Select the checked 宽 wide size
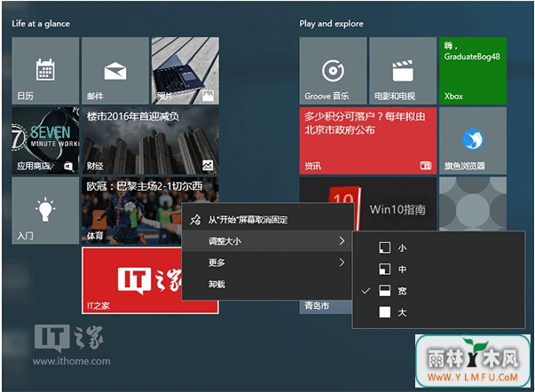The width and height of the screenshot is (535, 392). 438,291
